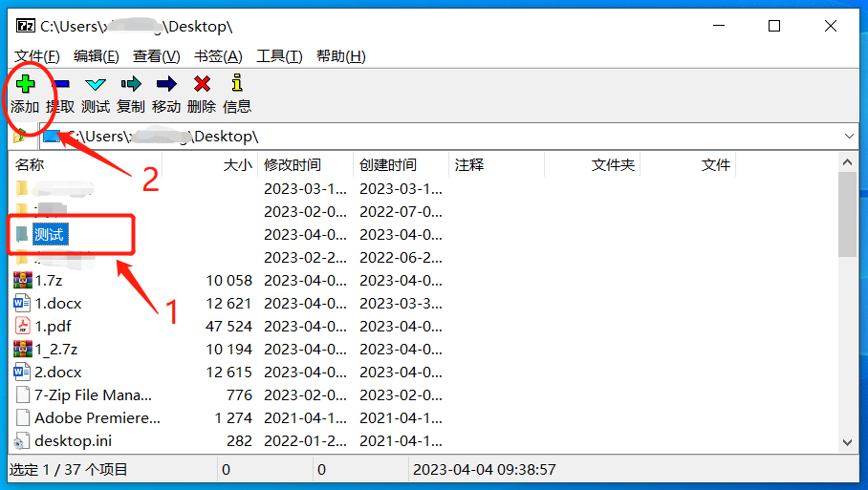Select the Adobe Premiere... file icon

(x=23, y=417)
